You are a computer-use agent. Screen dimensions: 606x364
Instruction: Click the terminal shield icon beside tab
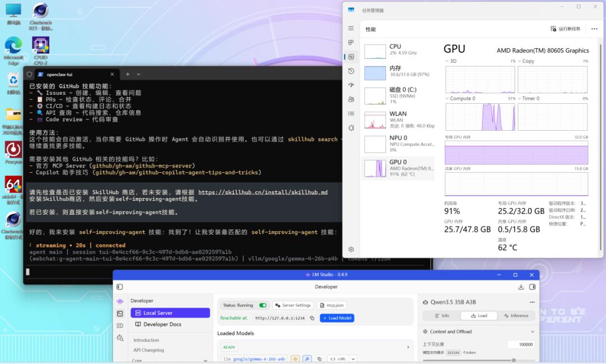(29, 74)
